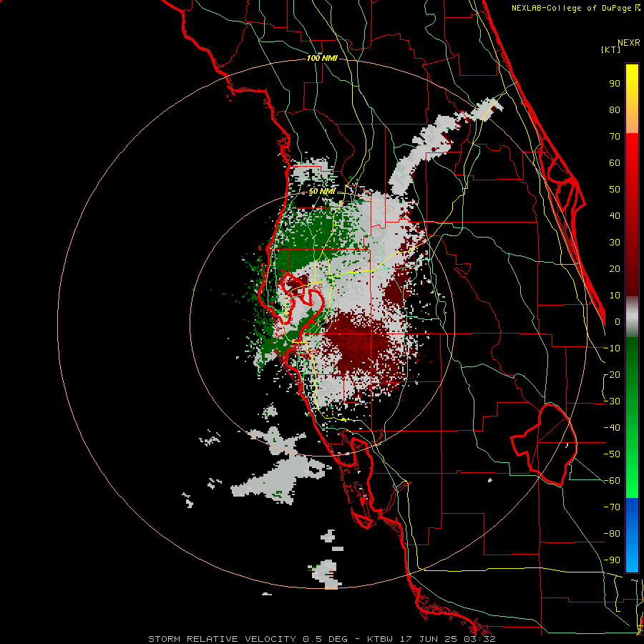Click the NEXR label at top right
Viewport: 644px width, 644px height.
(629, 43)
